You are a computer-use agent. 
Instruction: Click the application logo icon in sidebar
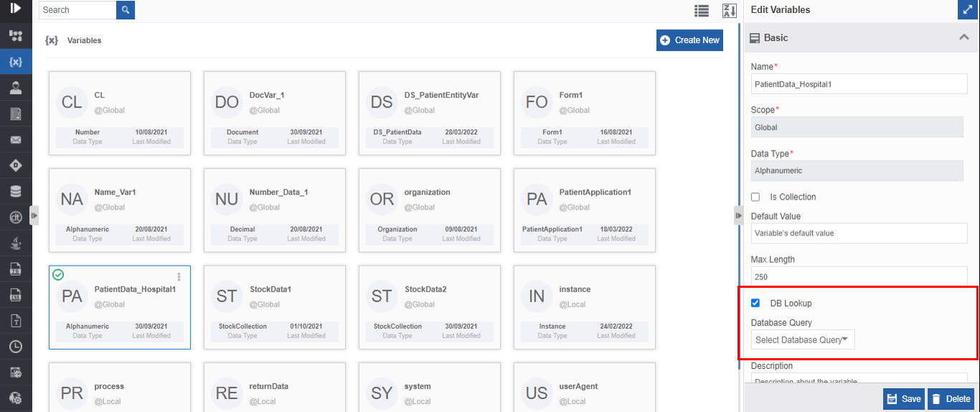pyautogui.click(x=16, y=9)
